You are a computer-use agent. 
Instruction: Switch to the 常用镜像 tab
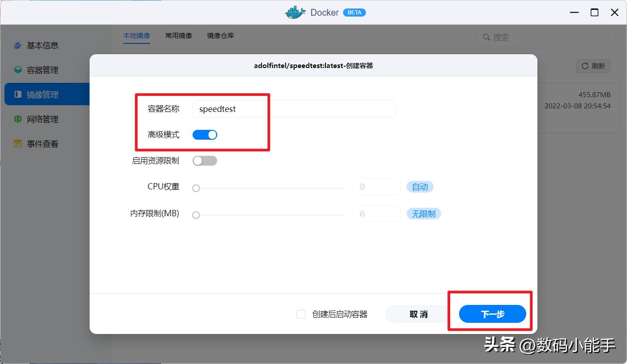pos(178,35)
